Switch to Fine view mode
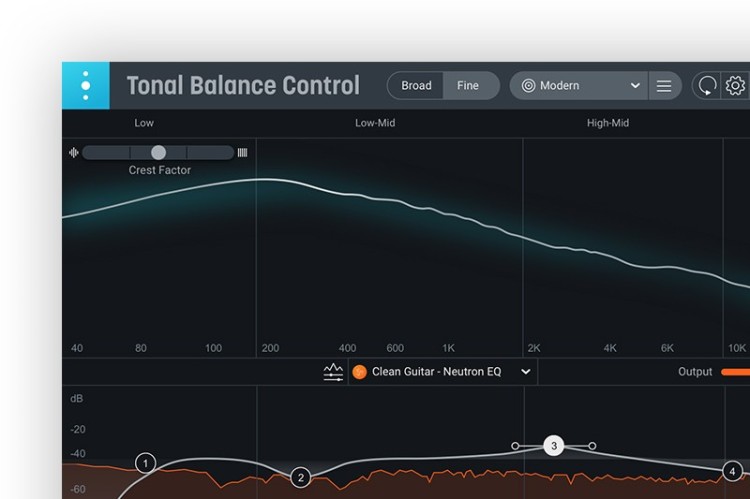Viewport: 750px width, 499px height. [x=468, y=86]
